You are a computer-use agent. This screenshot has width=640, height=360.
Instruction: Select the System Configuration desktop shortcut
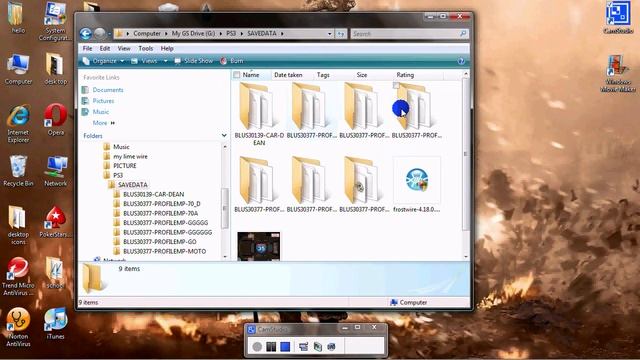point(56,21)
